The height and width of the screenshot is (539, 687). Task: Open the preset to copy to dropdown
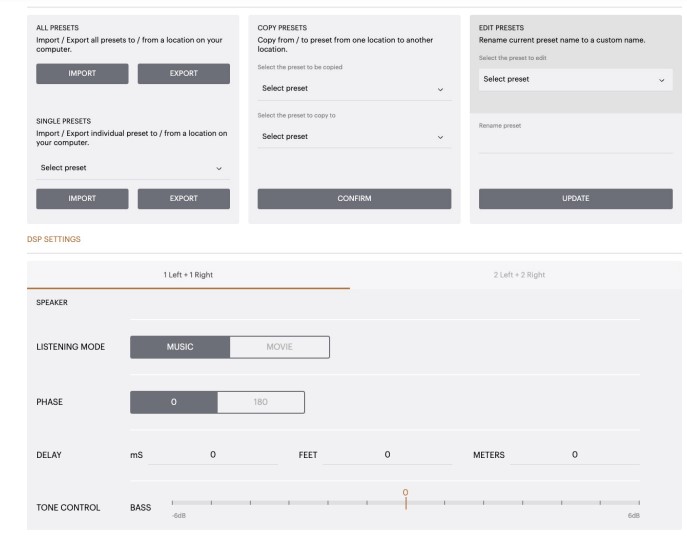click(351, 136)
